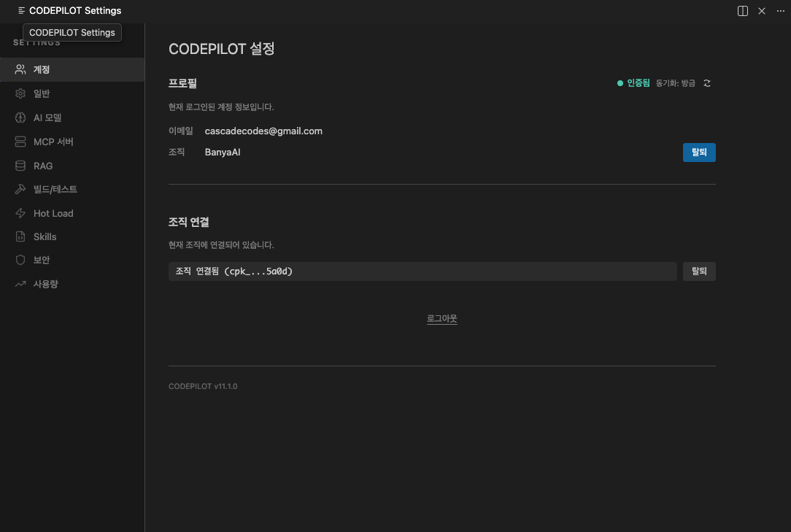Click the gray 탈퇴 button under 조직 연결
Image resolution: width=791 pixels, height=532 pixels.
click(698, 271)
